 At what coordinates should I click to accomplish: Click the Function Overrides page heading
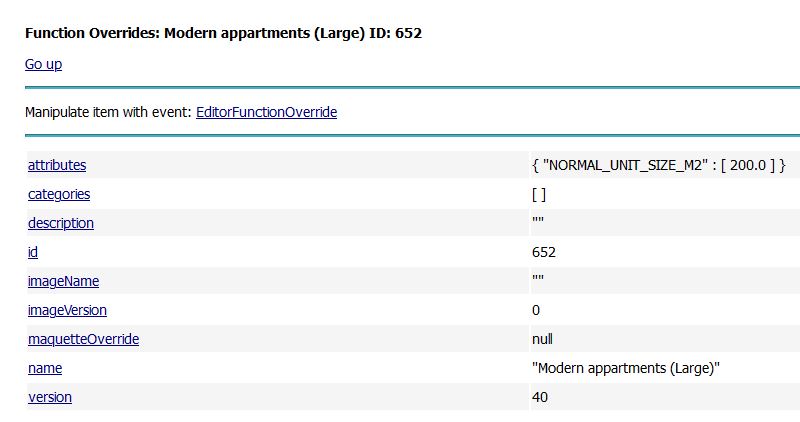[223, 33]
